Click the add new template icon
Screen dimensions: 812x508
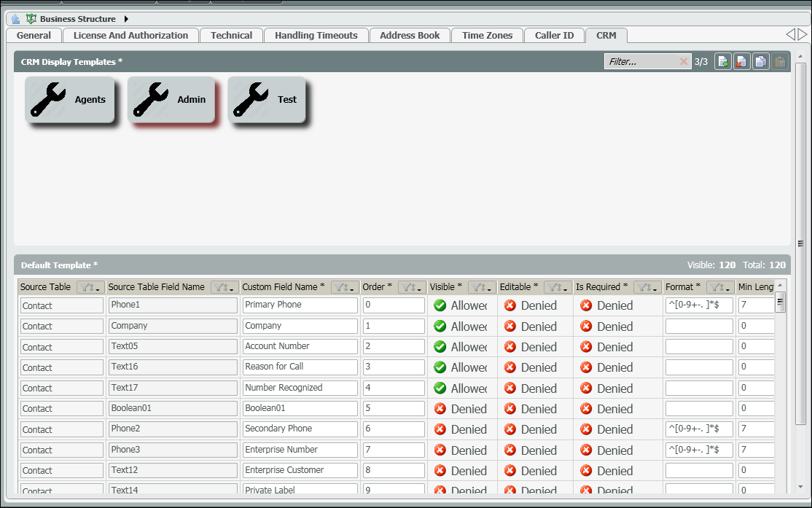point(722,62)
